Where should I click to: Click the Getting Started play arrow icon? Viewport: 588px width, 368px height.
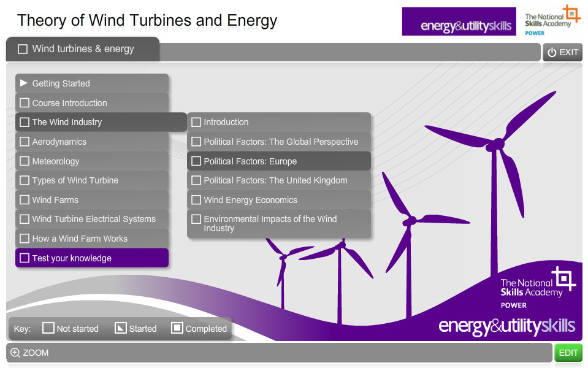coord(24,83)
